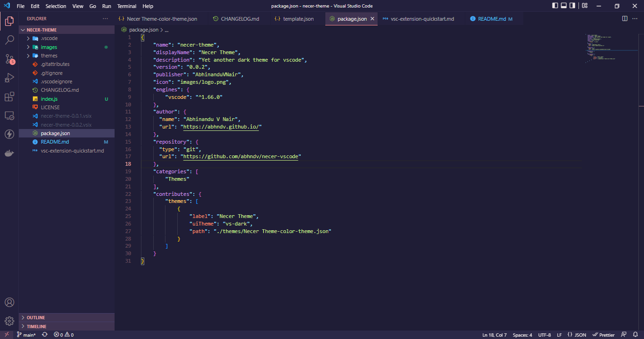
Task: Open the Go menu
Action: pos(92,6)
